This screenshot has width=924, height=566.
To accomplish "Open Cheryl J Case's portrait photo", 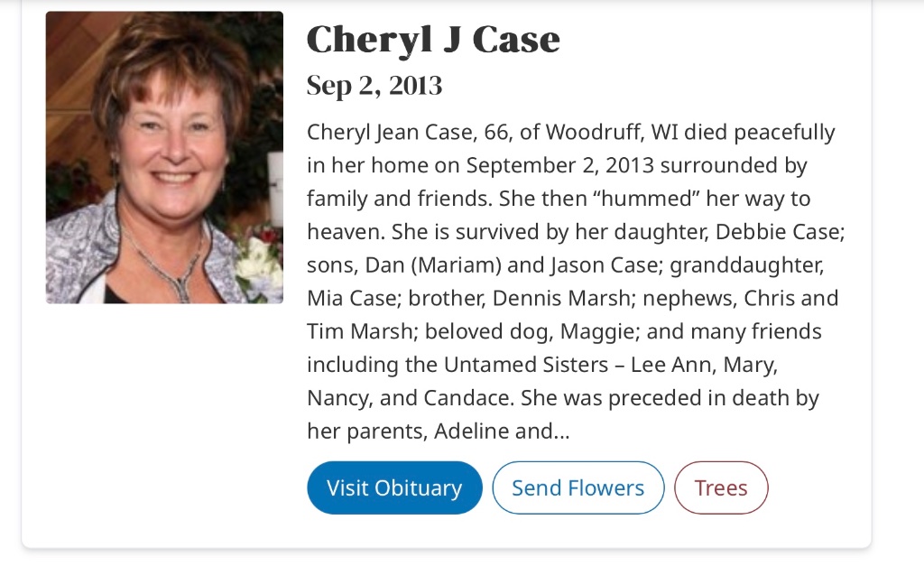I will tap(164, 157).
